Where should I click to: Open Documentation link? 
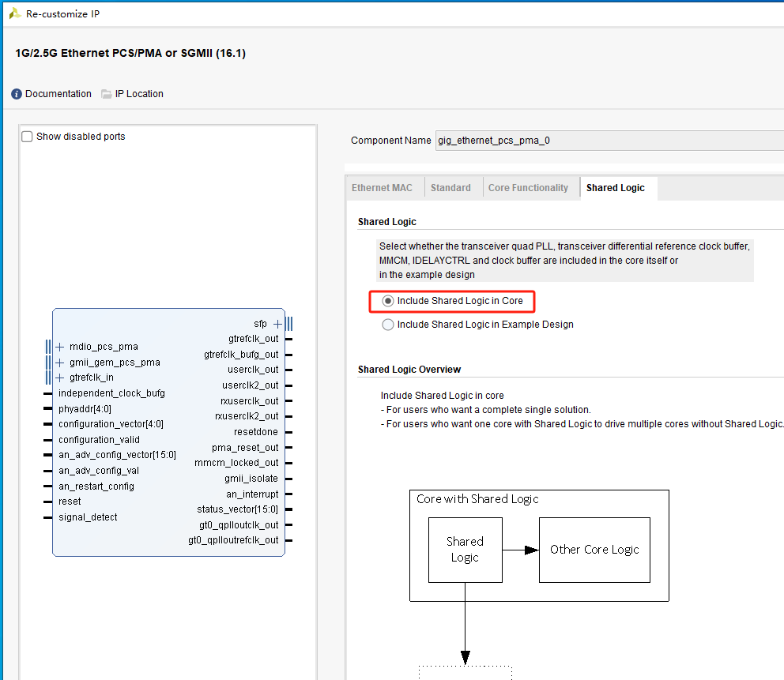[58, 94]
